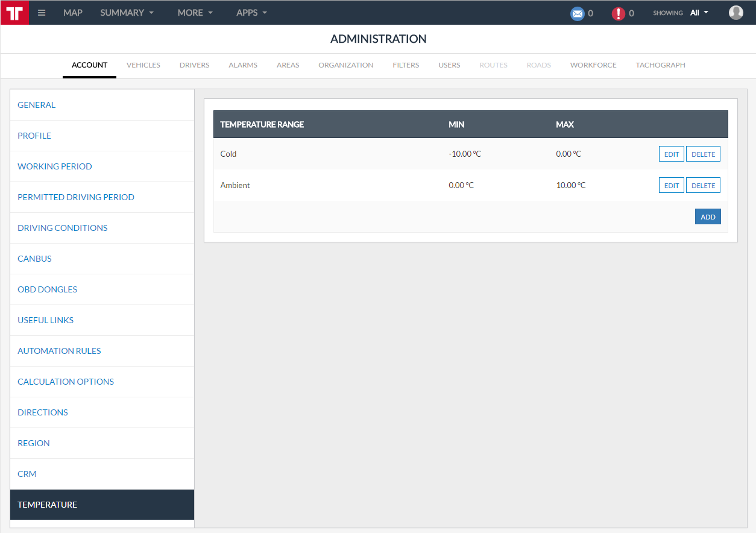Image resolution: width=756 pixels, height=533 pixels.
Task: Open the CANbus settings section
Action: point(34,259)
